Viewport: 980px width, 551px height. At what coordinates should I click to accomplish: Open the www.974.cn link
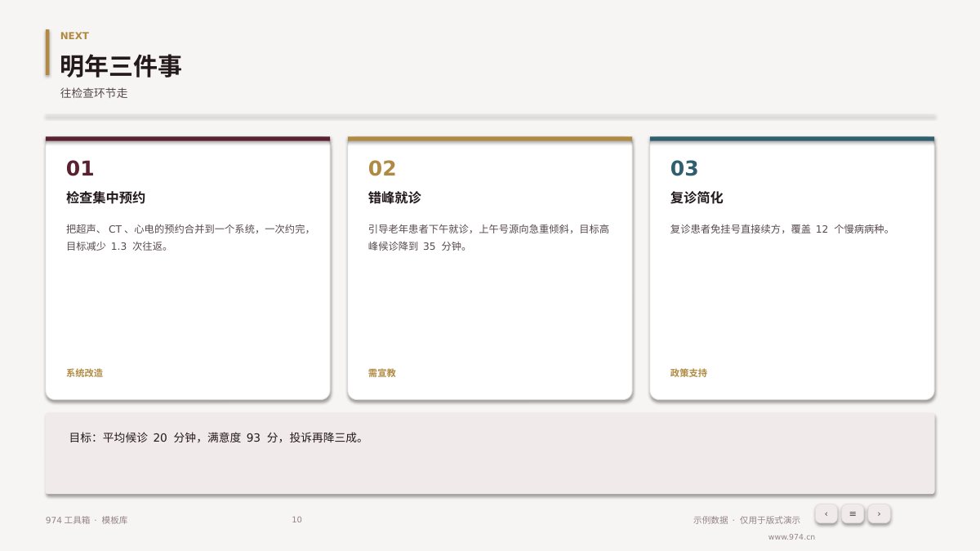click(x=791, y=537)
